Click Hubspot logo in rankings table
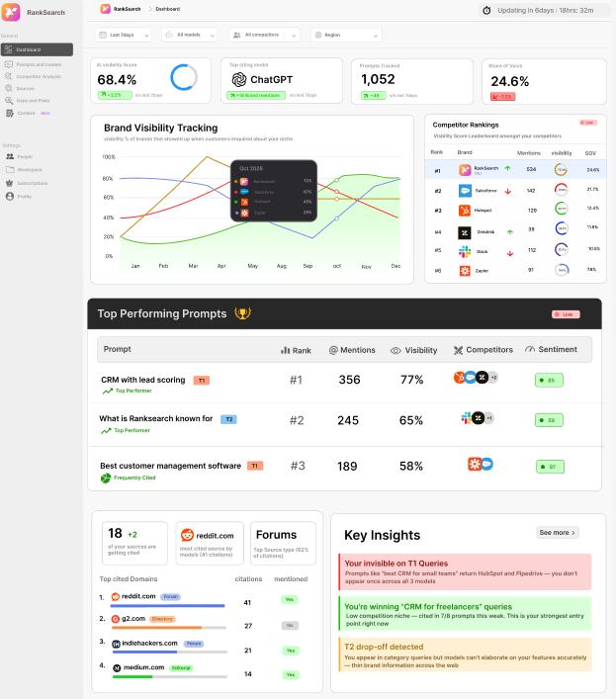Viewport: 616px width, 699px height. pos(465,211)
